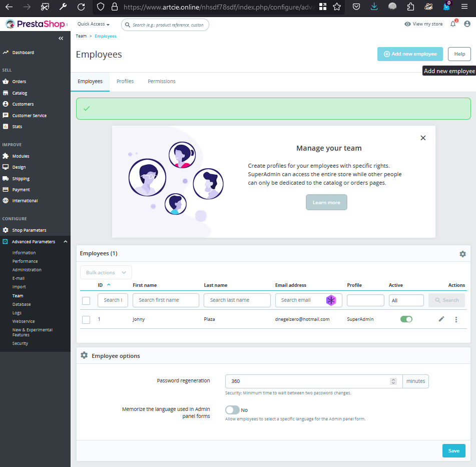Click the Employees table settings gear icon

coord(462,254)
